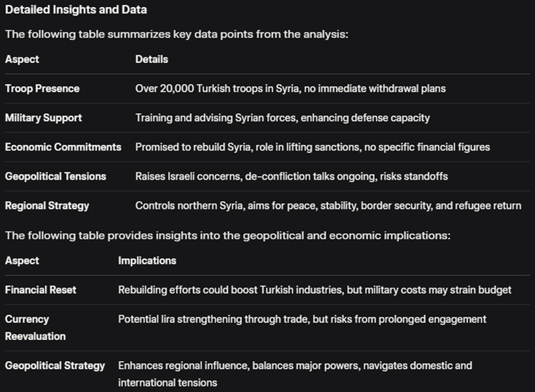Viewport: 535px width, 392px height.
Task: Click the 'Over 20,000 Turkish troops' cell text
Action: click(290, 89)
